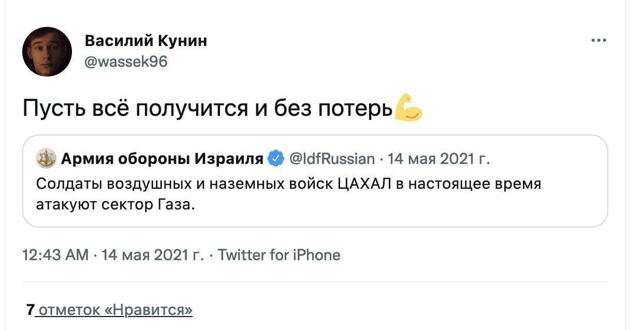Open the Армия обороны Израиля account name

(162, 159)
